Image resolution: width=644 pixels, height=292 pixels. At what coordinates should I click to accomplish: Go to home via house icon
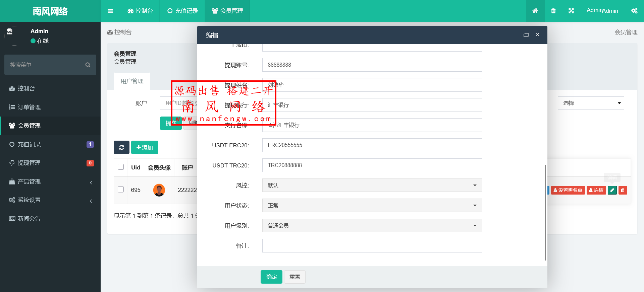(535, 11)
